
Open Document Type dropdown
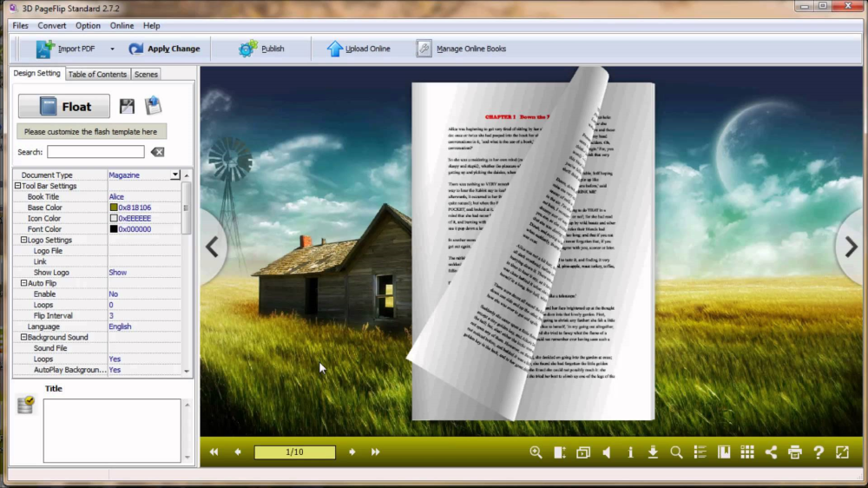click(175, 175)
